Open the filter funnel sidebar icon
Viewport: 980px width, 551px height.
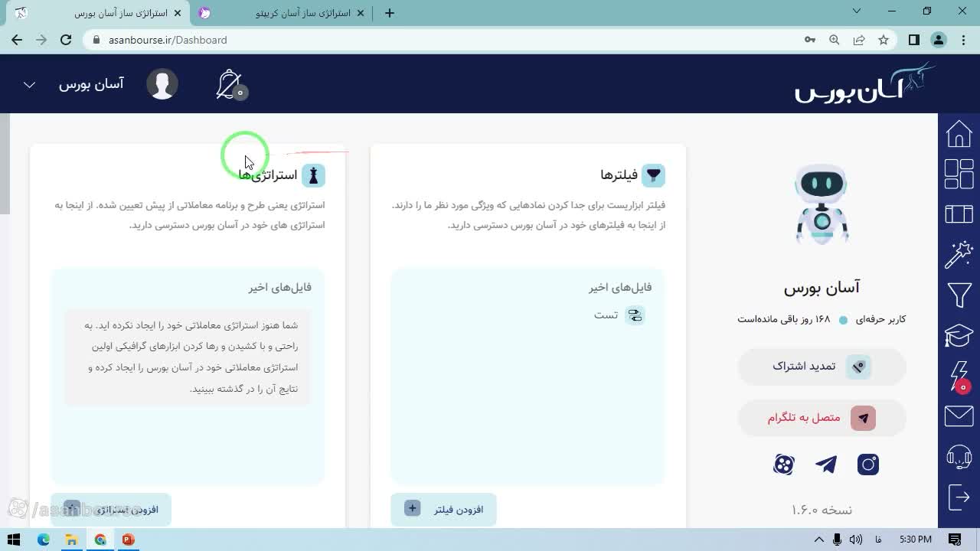[x=959, y=295]
